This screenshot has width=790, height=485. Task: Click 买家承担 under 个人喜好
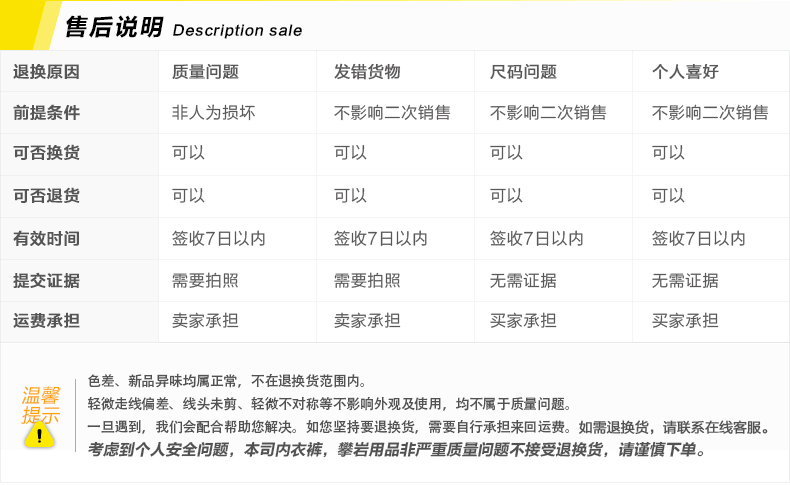[x=685, y=321]
